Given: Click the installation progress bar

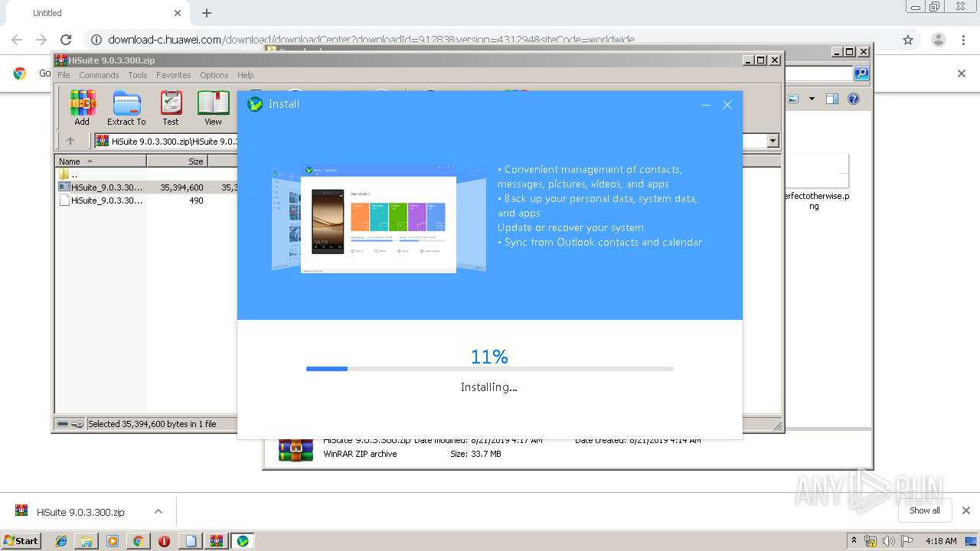Looking at the screenshot, I should pyautogui.click(x=490, y=369).
